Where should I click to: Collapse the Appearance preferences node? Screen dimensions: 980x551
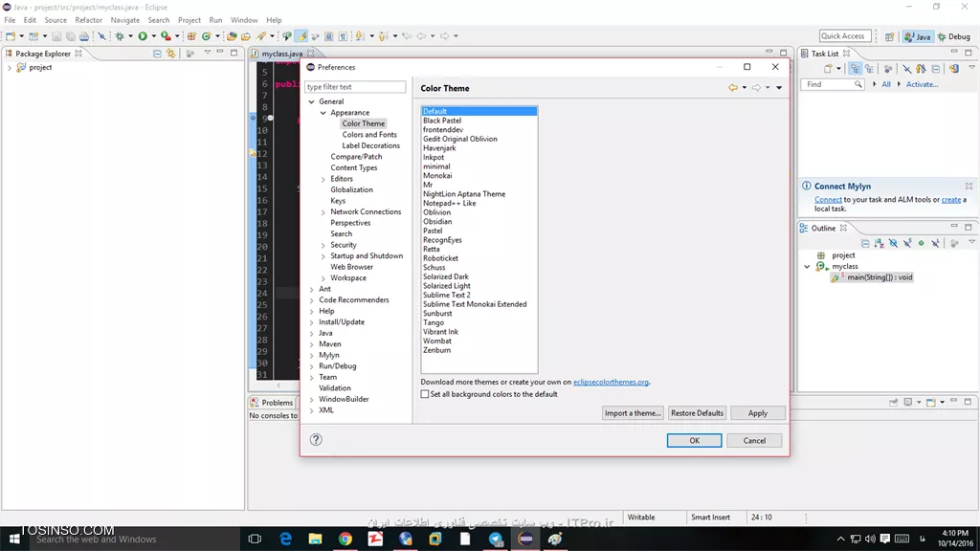tap(323, 113)
